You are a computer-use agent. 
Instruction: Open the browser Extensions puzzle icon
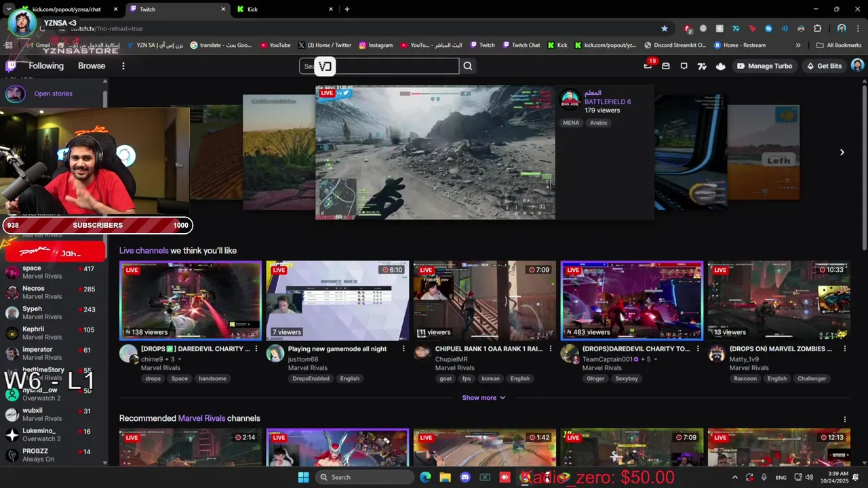pyautogui.click(x=817, y=28)
